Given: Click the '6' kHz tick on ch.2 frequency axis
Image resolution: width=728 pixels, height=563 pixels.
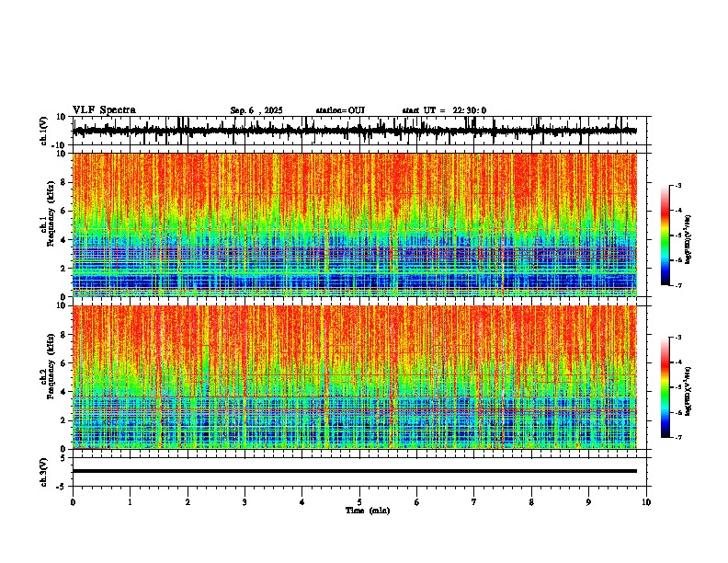Looking at the screenshot, I should [x=64, y=363].
